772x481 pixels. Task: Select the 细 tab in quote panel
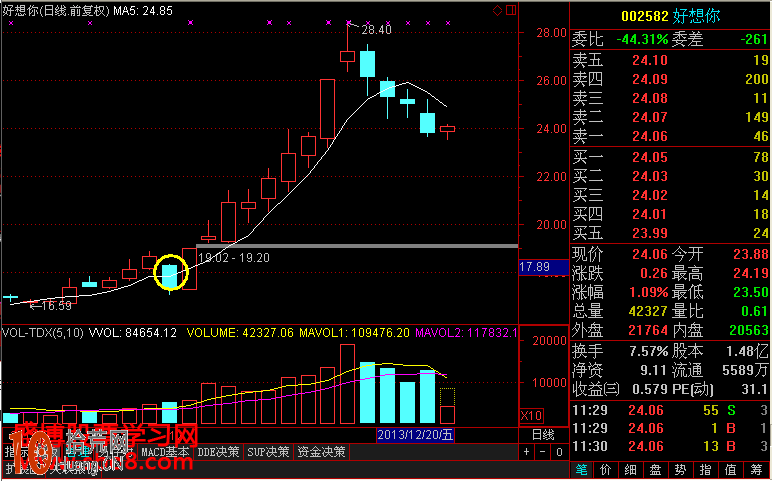click(631, 470)
